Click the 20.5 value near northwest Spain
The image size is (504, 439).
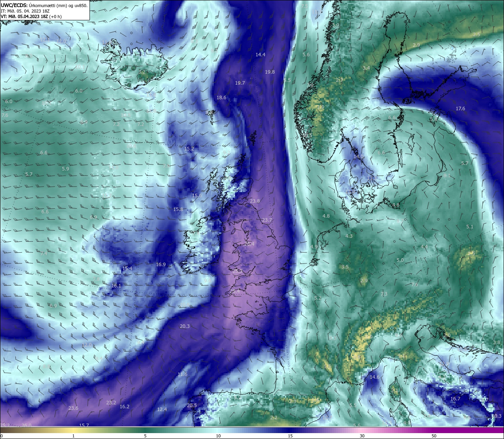[x=192, y=406]
